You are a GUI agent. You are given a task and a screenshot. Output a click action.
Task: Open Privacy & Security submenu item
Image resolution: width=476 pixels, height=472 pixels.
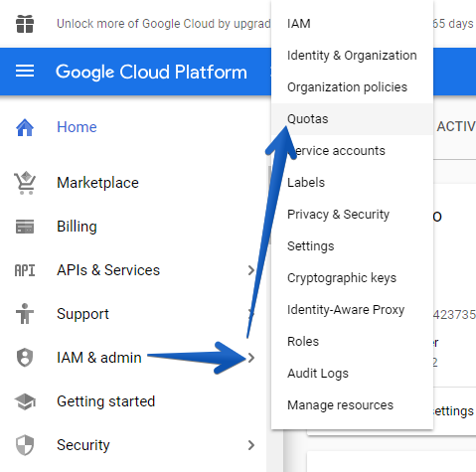point(352,215)
